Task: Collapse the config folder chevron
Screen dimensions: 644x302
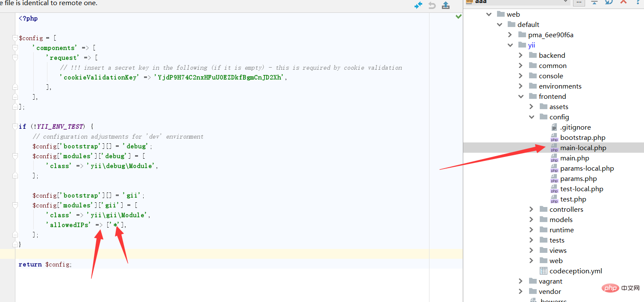Action: [531, 117]
